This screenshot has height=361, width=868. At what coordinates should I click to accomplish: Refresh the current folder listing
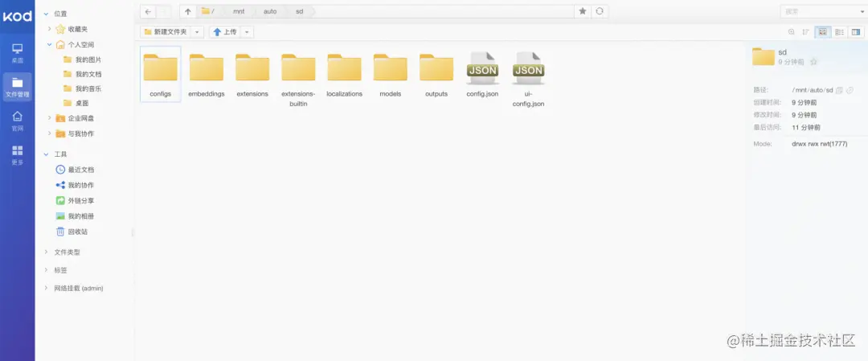click(x=599, y=11)
